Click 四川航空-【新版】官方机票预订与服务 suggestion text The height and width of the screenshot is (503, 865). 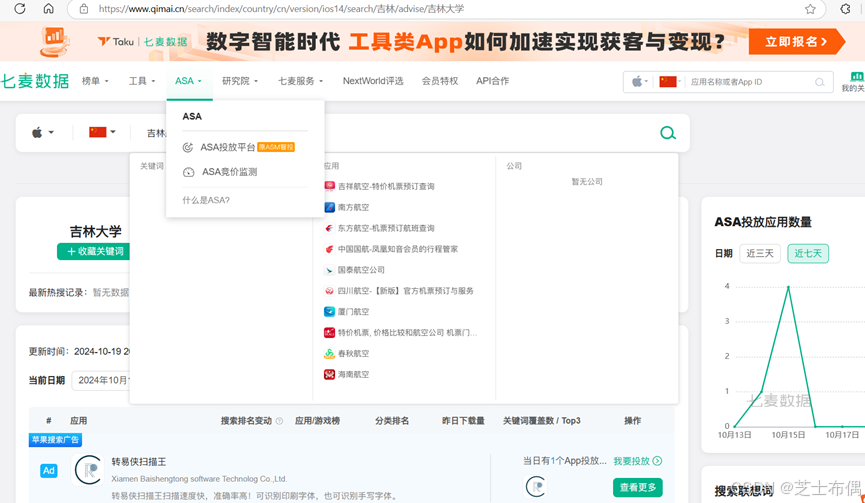[x=405, y=291]
